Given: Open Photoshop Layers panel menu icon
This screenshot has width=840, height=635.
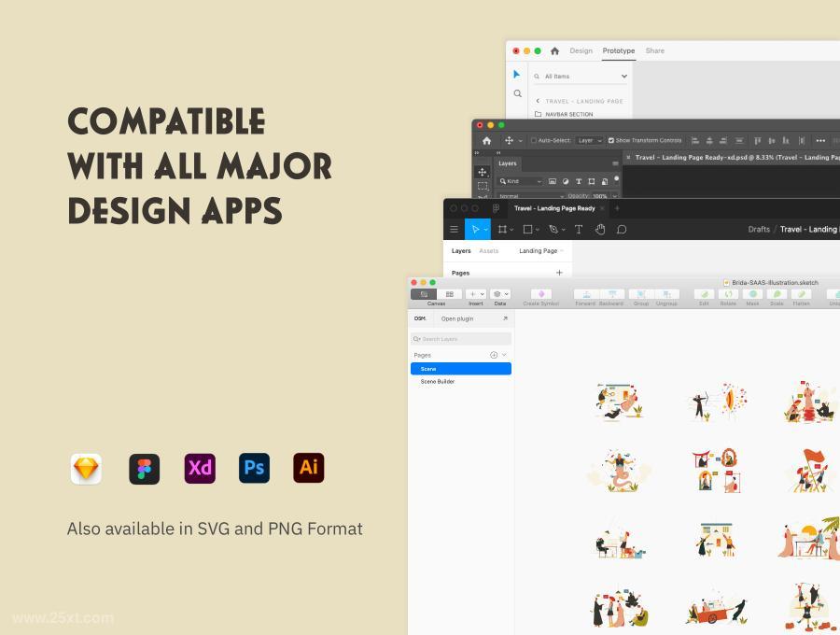Looking at the screenshot, I should [x=615, y=163].
